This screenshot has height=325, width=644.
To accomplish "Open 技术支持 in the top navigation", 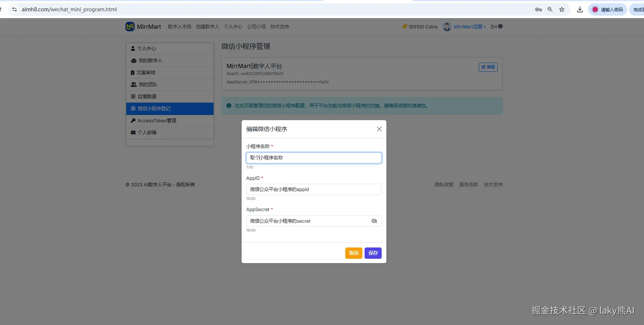I will [x=280, y=27].
